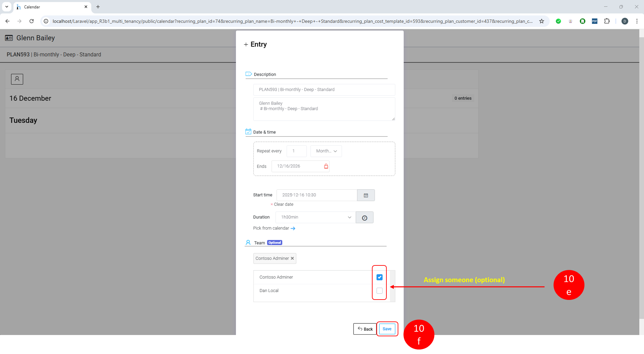Click the calendar icon next to Start time
Image resolution: width=644 pixels, height=354 pixels.
(366, 195)
